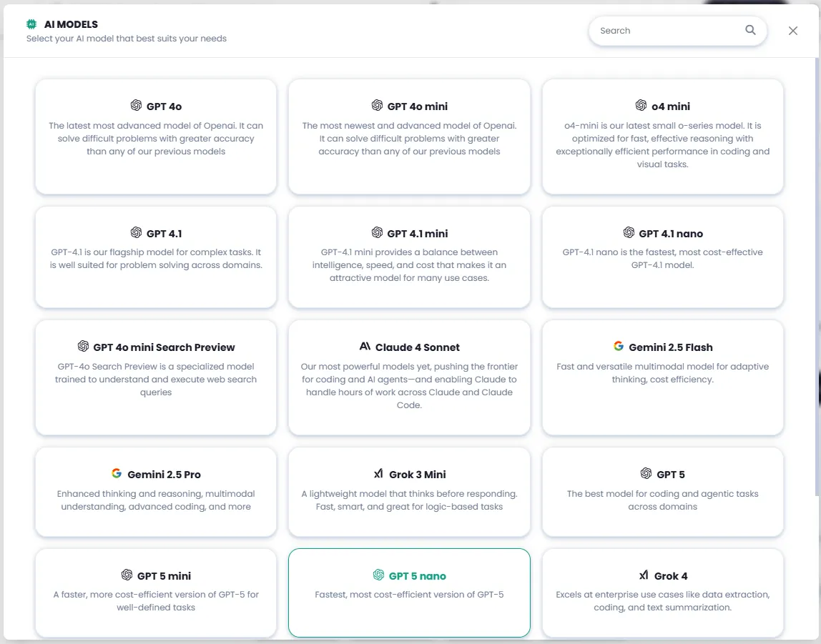Click OpenAI logo beside GPT 4o mini
Image resolution: width=821 pixels, height=644 pixels.
377,106
